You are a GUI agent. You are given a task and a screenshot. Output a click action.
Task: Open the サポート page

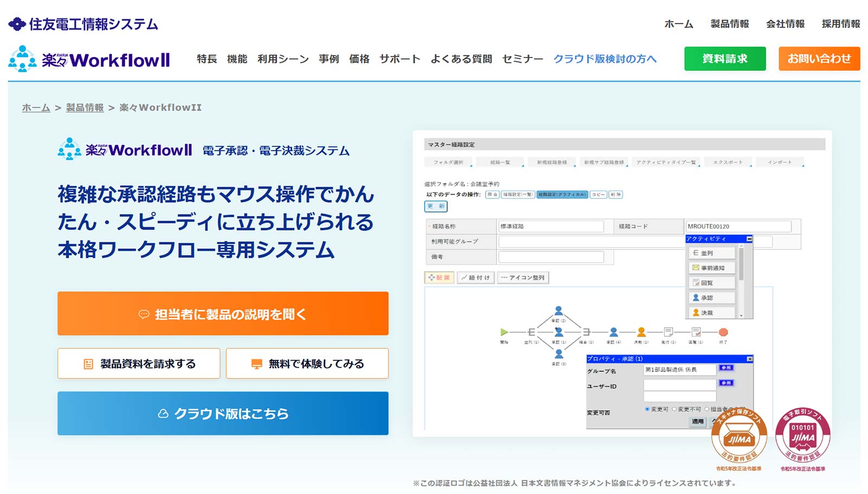(x=400, y=59)
